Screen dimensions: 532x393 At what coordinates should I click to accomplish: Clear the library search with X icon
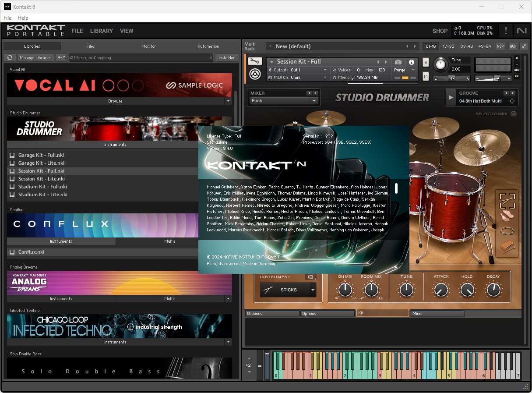click(211, 58)
